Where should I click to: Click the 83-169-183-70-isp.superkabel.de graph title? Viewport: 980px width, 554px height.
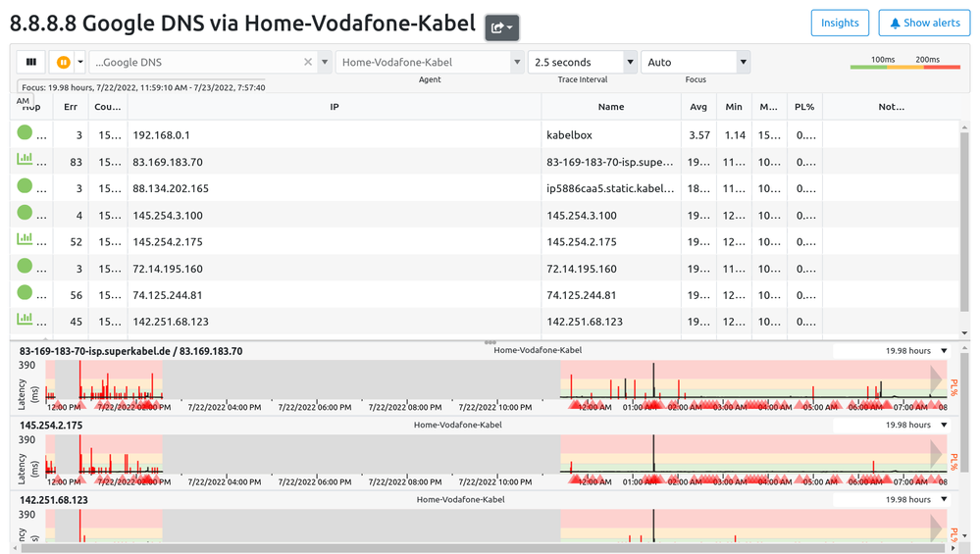pos(131,351)
